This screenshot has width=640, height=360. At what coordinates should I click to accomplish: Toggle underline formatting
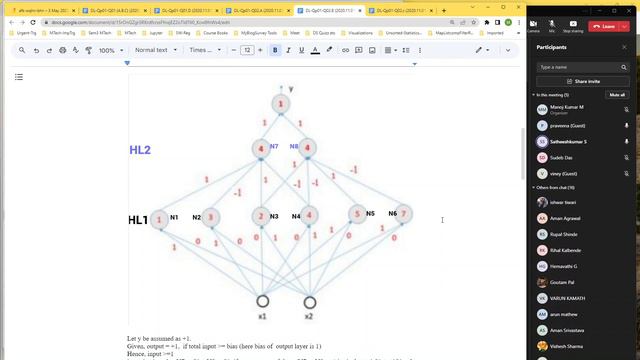(301, 50)
